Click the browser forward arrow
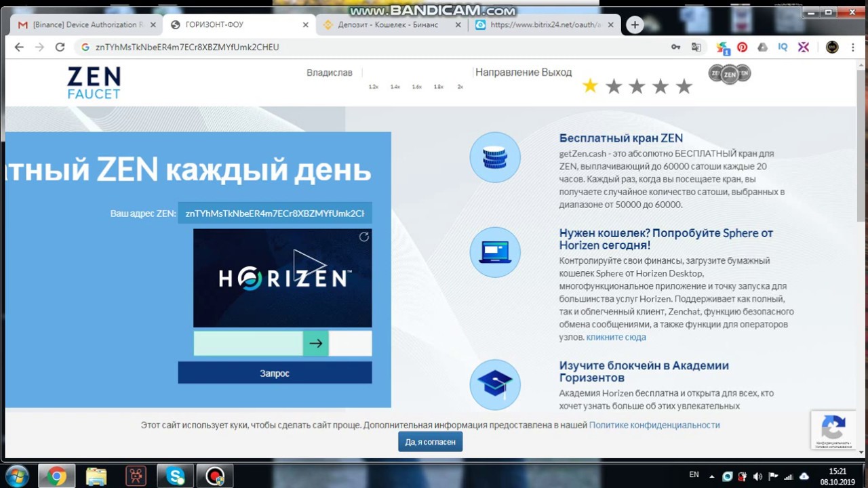868x488 pixels. tap(39, 47)
